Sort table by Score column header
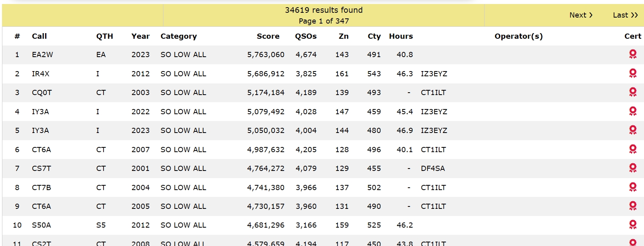Screen dimensions: 644x246 click(268, 36)
